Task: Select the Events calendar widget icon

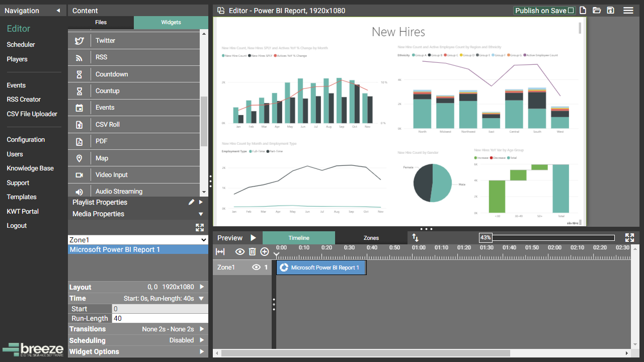Action: coord(79,108)
